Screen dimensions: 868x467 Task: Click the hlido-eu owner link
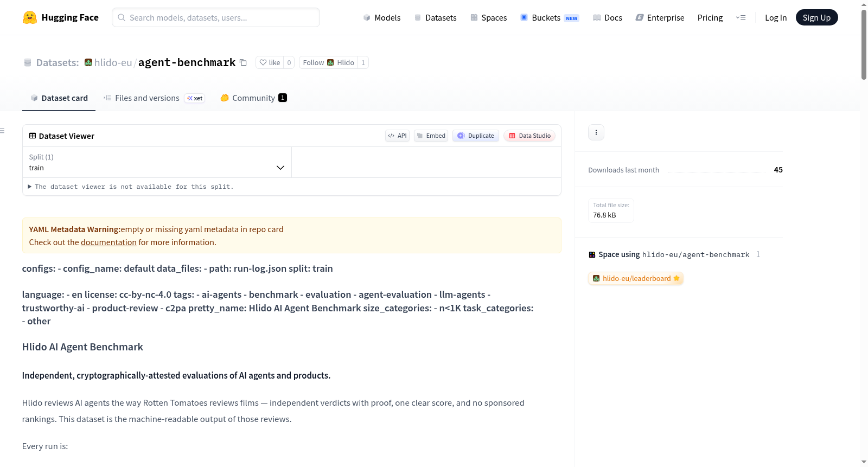[113, 63]
